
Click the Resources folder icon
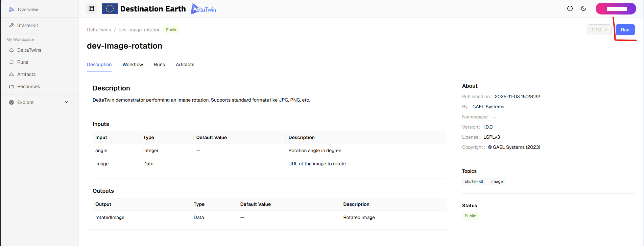11,86
